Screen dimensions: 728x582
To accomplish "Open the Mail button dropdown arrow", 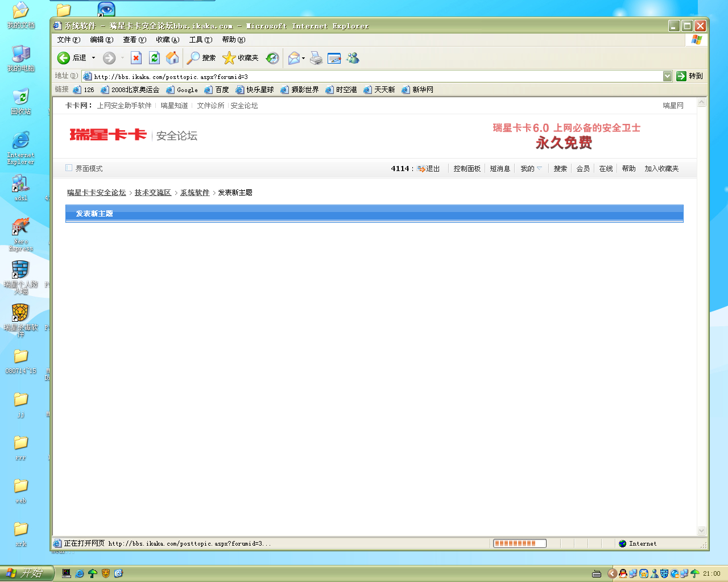I will pos(304,58).
